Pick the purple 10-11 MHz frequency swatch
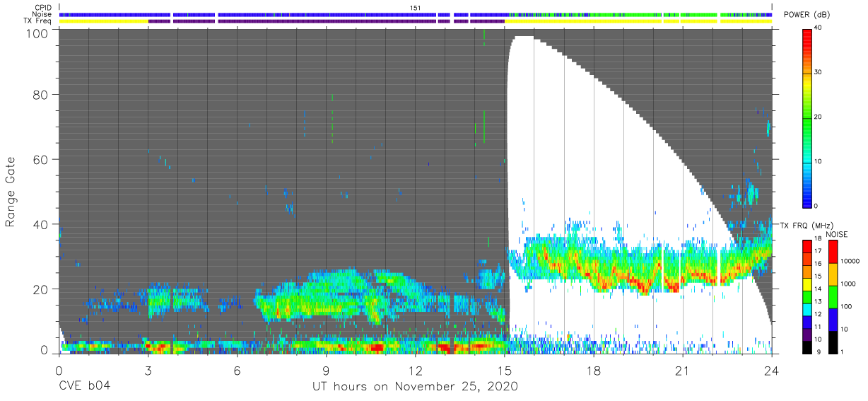This screenshot has height=401, width=868. pyautogui.click(x=808, y=335)
